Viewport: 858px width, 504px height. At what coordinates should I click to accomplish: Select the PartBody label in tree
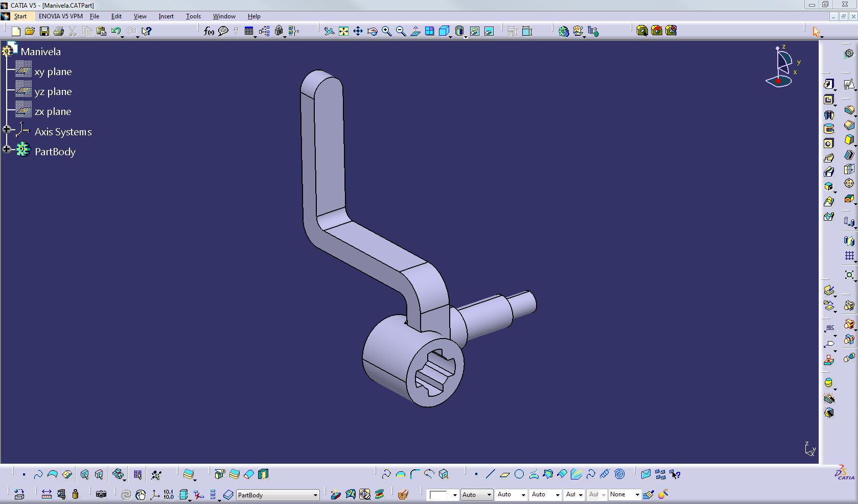coord(55,152)
